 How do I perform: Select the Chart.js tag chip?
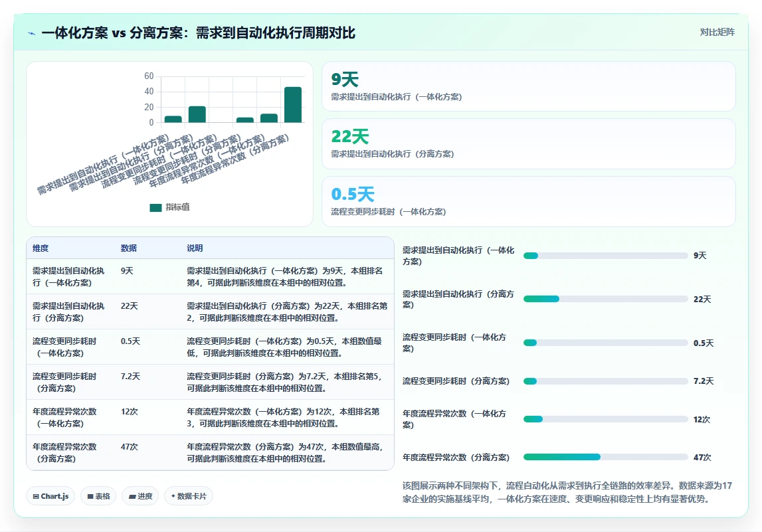pyautogui.click(x=50, y=496)
